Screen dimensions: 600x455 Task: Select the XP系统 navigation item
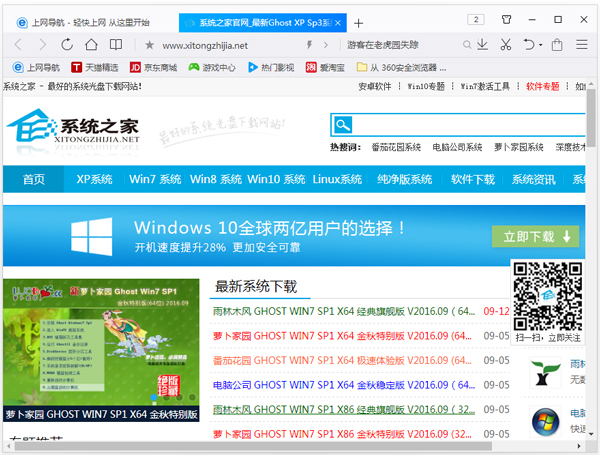click(x=94, y=179)
